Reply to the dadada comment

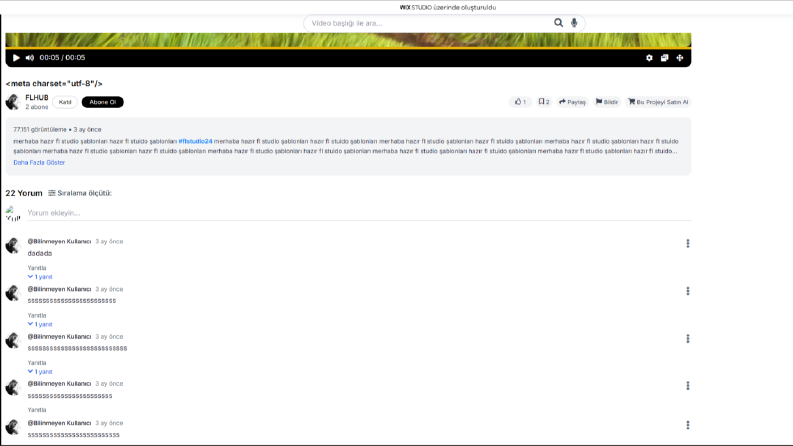(37, 267)
